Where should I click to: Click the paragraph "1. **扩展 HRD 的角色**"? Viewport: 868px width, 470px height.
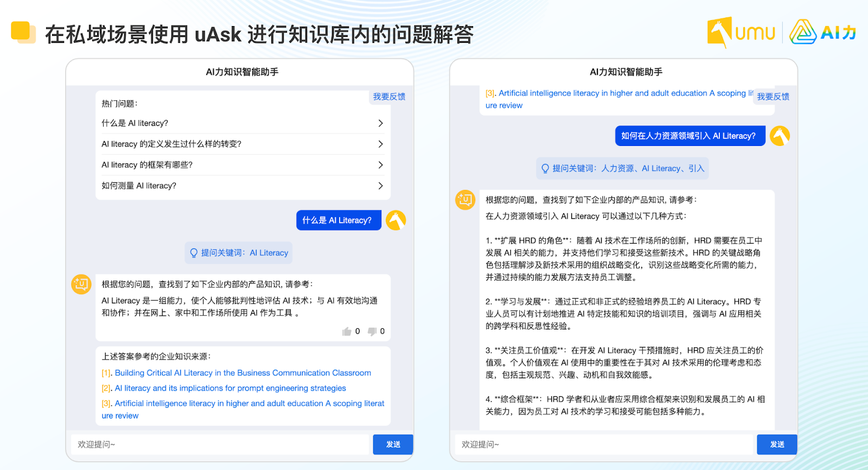tap(624, 259)
